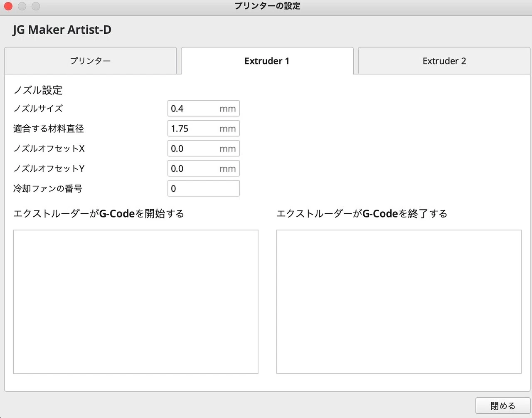Click the エクストルーダーがG-Codeを終了する heading
This screenshot has width=532, height=418.
tap(362, 214)
